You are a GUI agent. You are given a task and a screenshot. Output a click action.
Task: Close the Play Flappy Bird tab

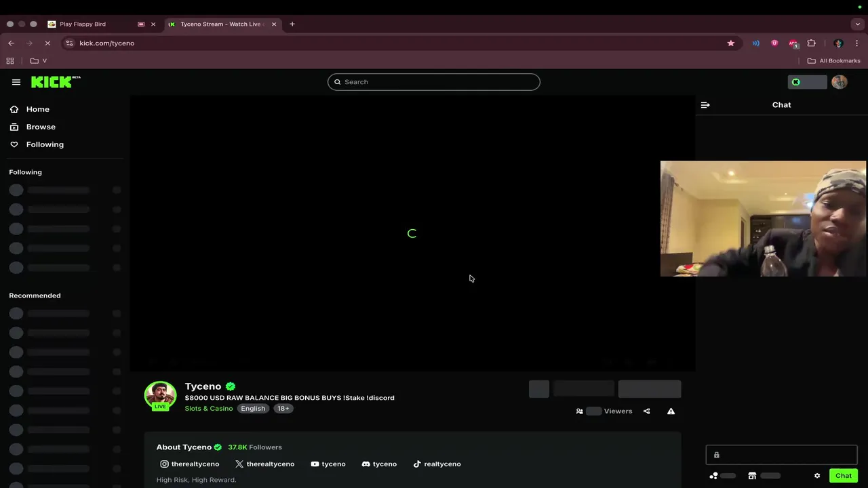pos(153,24)
